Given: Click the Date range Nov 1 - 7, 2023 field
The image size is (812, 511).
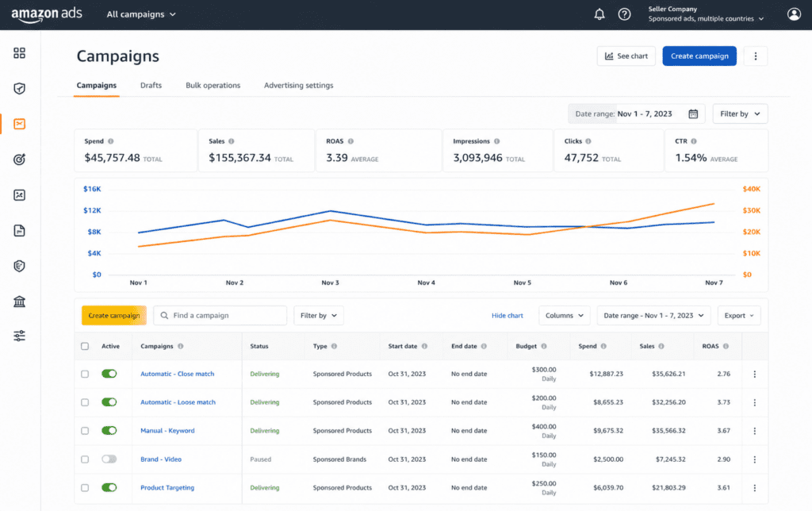Looking at the screenshot, I should pyautogui.click(x=638, y=114).
